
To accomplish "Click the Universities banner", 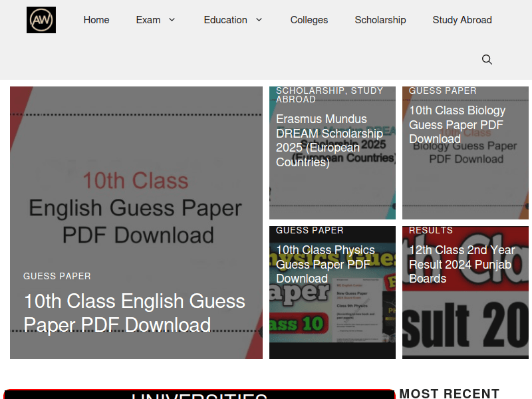I will (199, 394).
